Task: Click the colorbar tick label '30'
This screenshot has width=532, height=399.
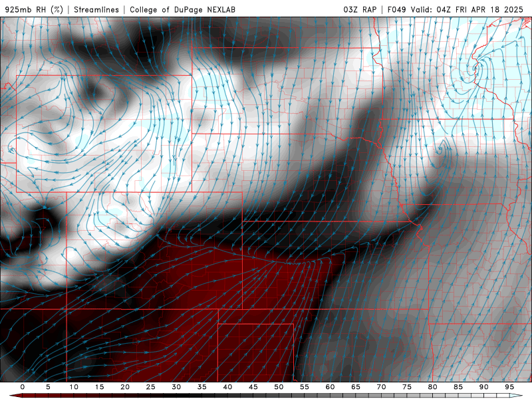Action: tap(176, 387)
